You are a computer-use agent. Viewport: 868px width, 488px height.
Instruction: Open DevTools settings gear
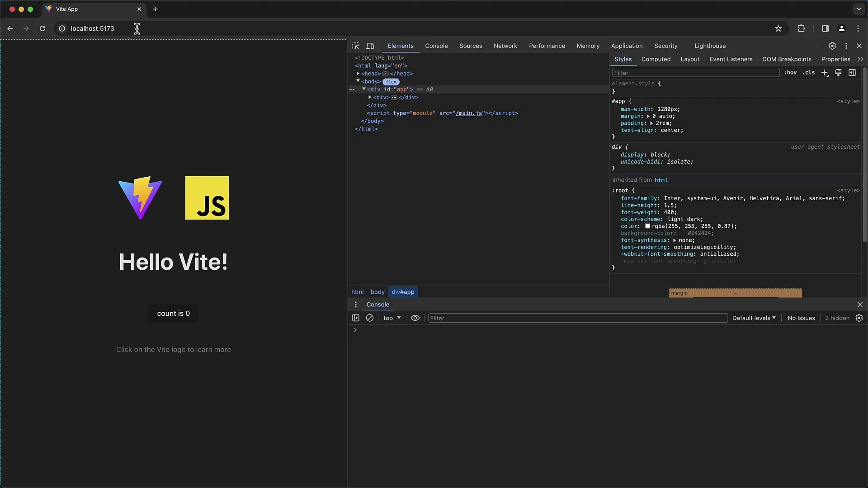(x=832, y=46)
